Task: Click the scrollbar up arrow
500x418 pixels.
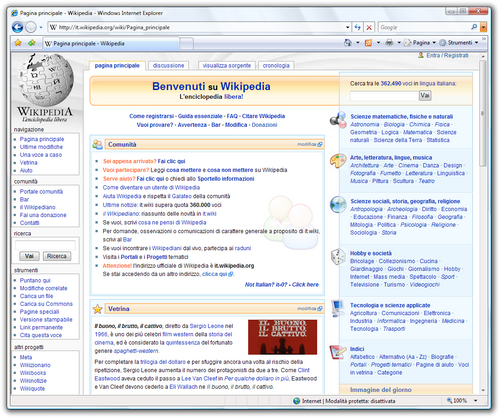Action: (x=482, y=57)
